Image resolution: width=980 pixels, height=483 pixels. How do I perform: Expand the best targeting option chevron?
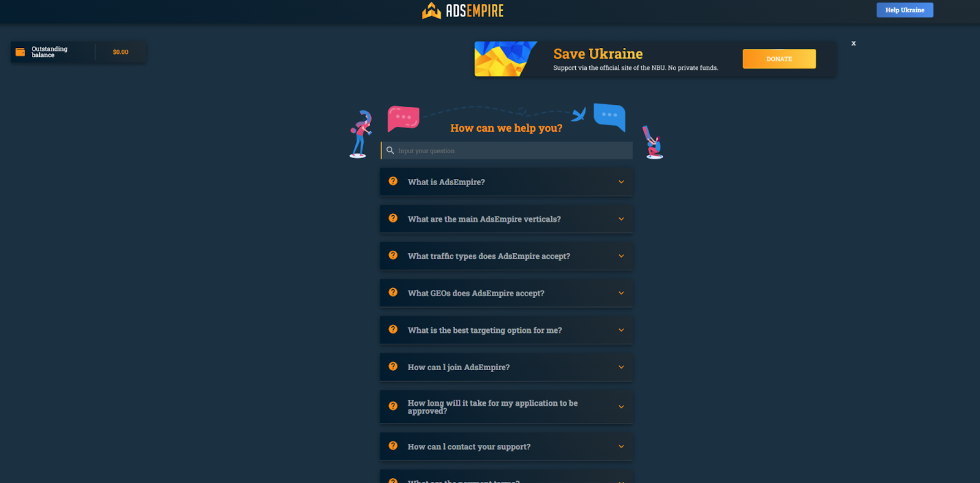click(x=621, y=330)
